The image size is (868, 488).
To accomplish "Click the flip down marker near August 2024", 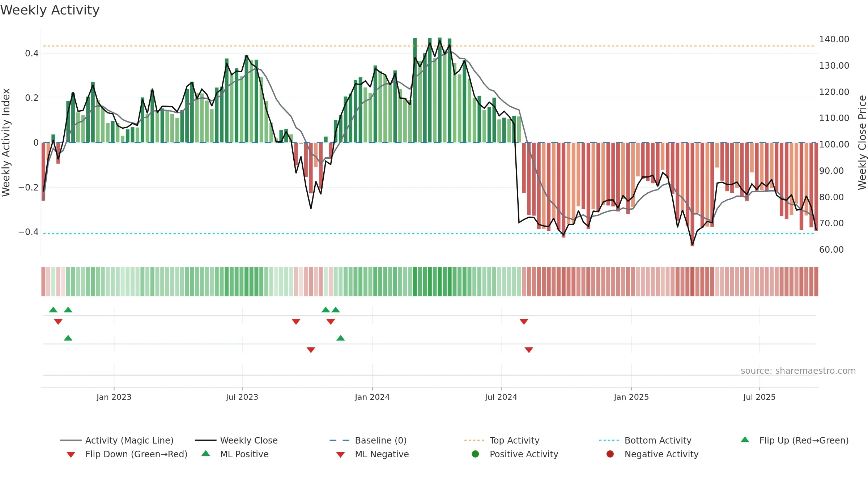I will [x=524, y=322].
